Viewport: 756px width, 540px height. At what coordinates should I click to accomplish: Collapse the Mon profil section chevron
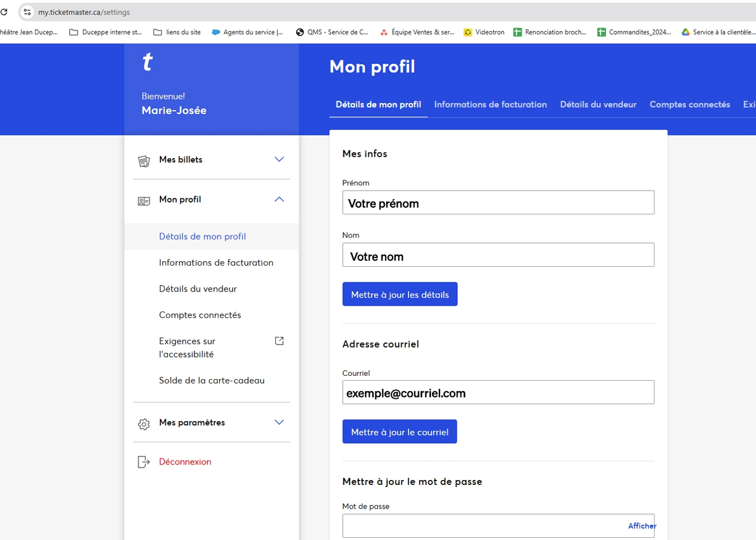point(279,199)
